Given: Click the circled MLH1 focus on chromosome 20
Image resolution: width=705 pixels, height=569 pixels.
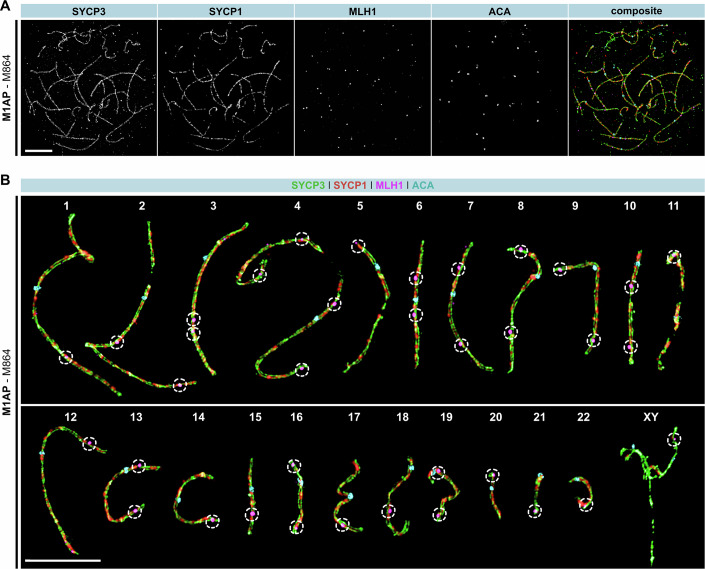Looking at the screenshot, I should pyautogui.click(x=492, y=475).
